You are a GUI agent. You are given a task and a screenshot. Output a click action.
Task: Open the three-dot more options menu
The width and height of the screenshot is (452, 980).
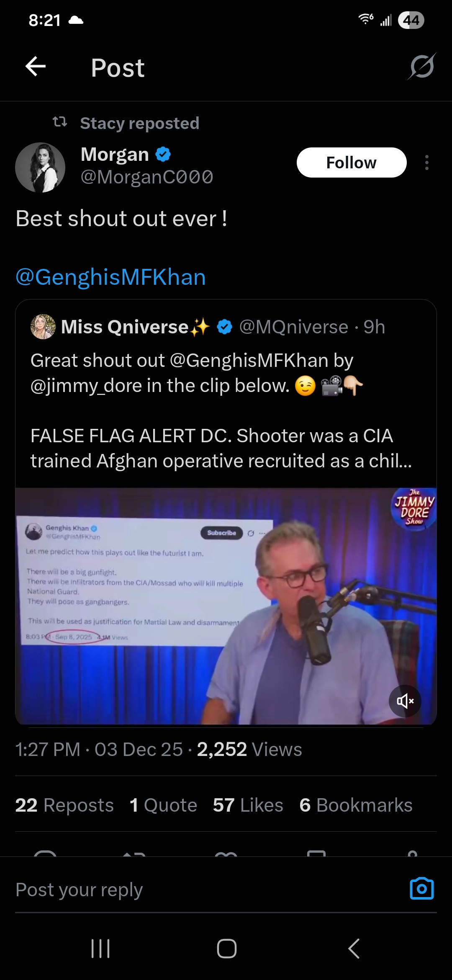(426, 162)
